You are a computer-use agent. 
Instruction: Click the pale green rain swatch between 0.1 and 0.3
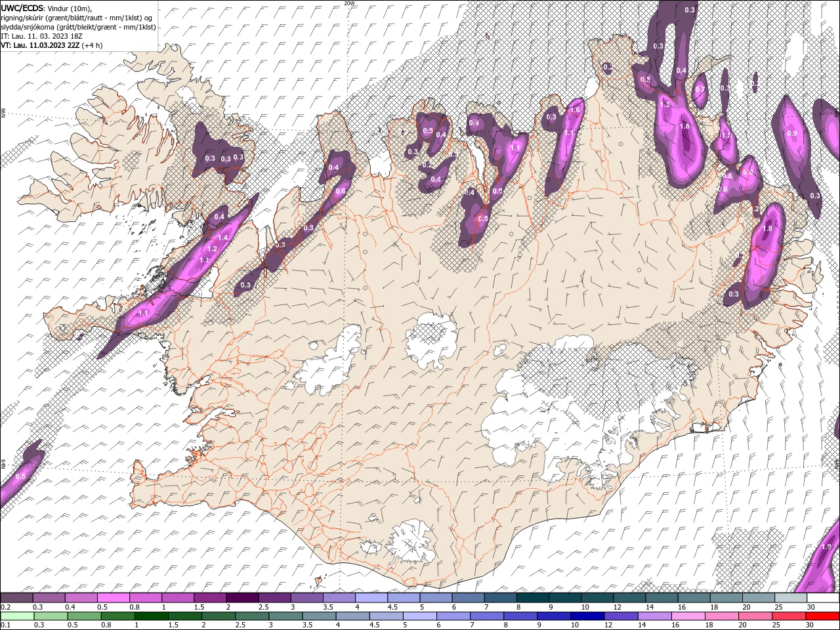point(18,616)
